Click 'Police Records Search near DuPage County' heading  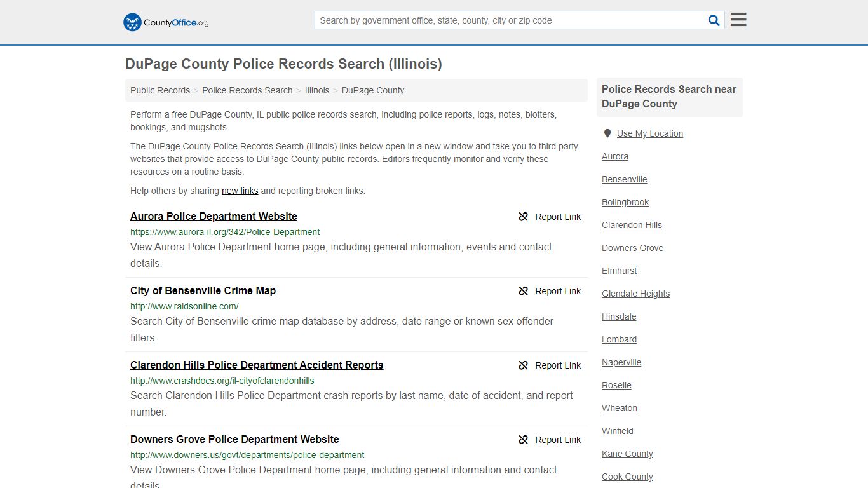669,97
